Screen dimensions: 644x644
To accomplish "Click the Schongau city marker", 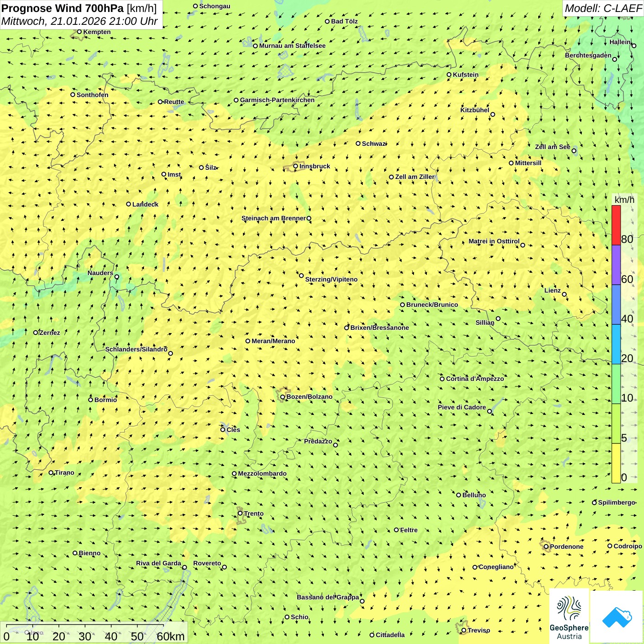I will click(195, 6).
